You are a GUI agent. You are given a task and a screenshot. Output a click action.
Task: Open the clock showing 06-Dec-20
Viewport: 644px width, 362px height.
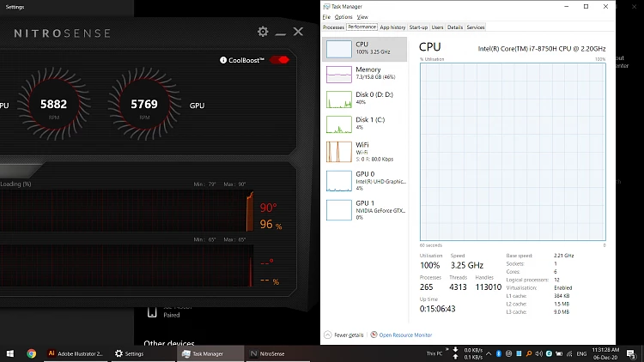click(x=605, y=353)
